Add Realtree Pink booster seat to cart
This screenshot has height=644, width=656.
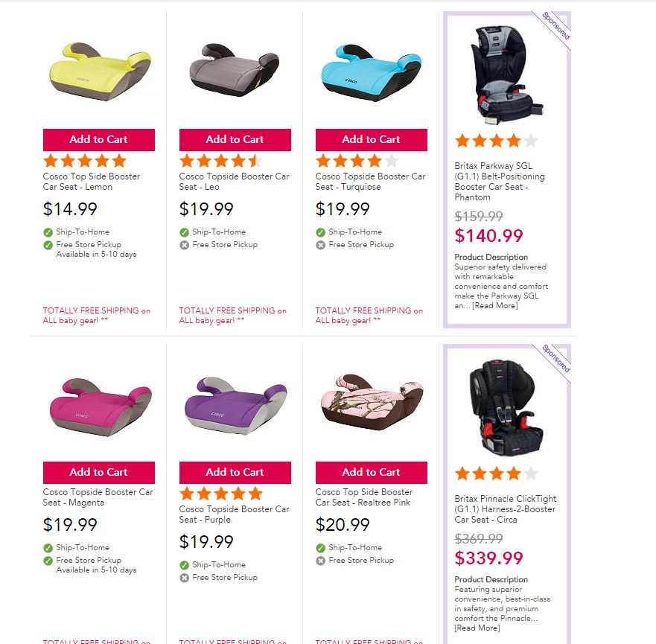(371, 472)
